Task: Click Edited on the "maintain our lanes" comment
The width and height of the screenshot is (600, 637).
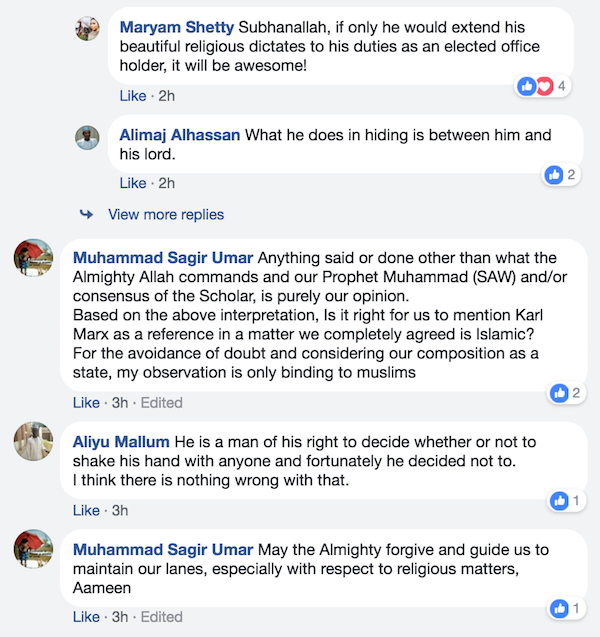Action: click(162, 617)
